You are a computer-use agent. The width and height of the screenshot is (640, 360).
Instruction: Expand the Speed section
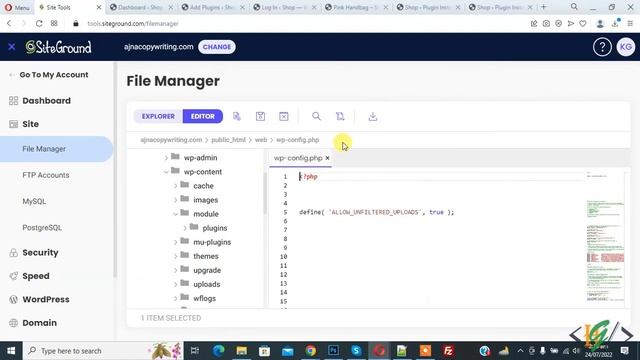pos(36,276)
